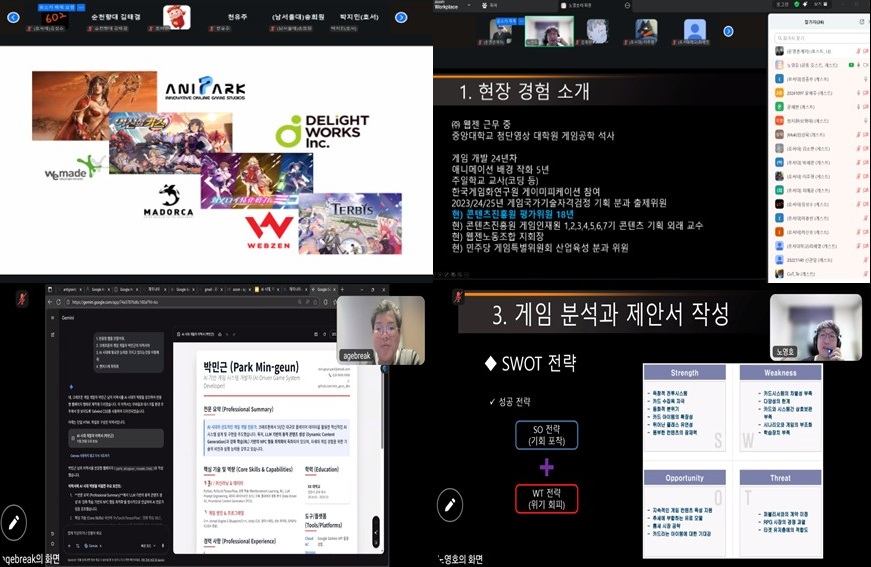Click the Strength header in SWOT chart
Screen dimensions: 871x567
pos(685,373)
